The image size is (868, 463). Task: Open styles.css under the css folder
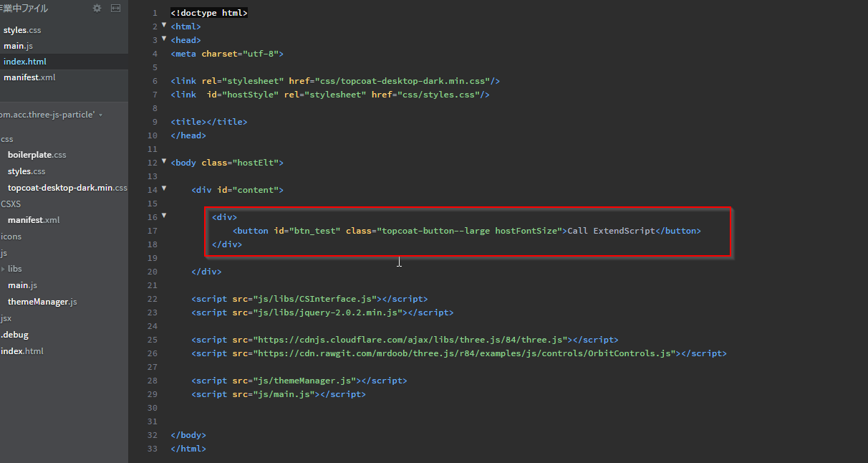(x=26, y=171)
